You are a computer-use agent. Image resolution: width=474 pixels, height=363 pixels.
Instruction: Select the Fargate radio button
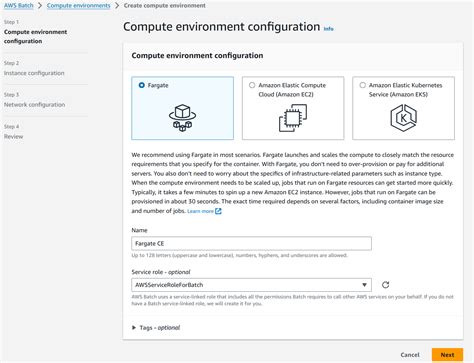click(142, 85)
